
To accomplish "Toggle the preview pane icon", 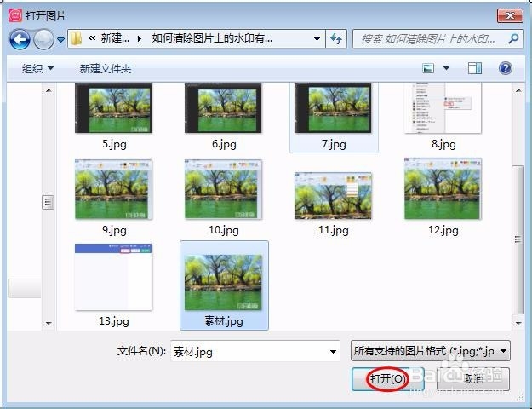I will [475, 68].
